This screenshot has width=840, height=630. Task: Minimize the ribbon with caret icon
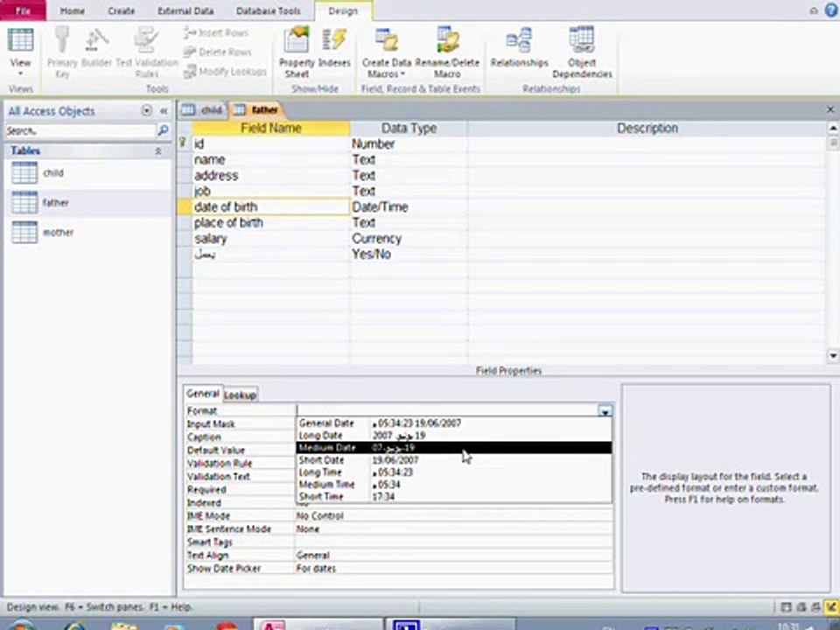point(813,10)
